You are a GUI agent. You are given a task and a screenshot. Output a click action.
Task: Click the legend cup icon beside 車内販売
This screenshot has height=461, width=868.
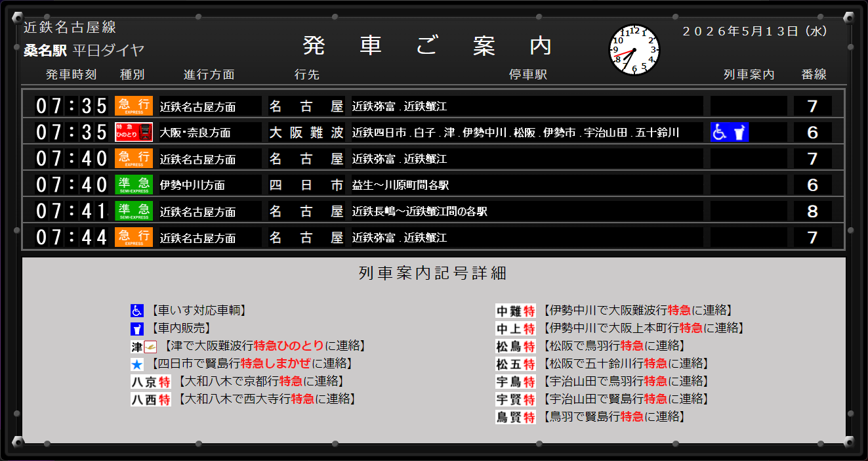136,328
